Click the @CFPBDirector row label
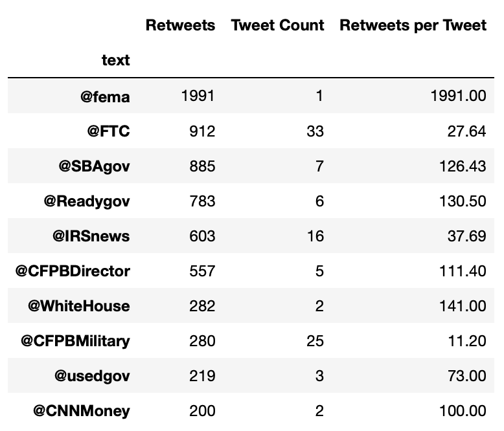The height and width of the screenshot is (431, 504). click(x=73, y=271)
